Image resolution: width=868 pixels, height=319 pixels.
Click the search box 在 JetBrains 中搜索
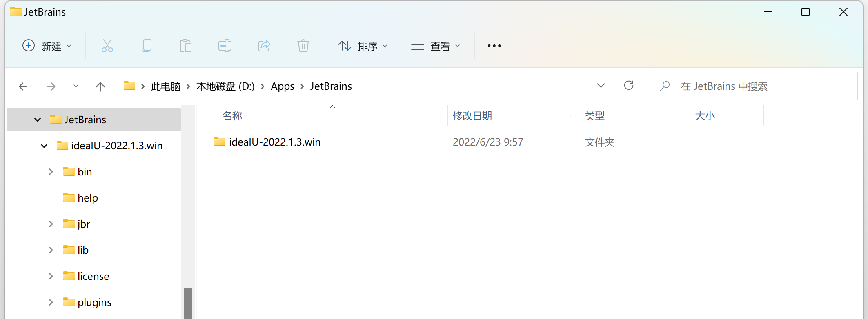click(752, 86)
